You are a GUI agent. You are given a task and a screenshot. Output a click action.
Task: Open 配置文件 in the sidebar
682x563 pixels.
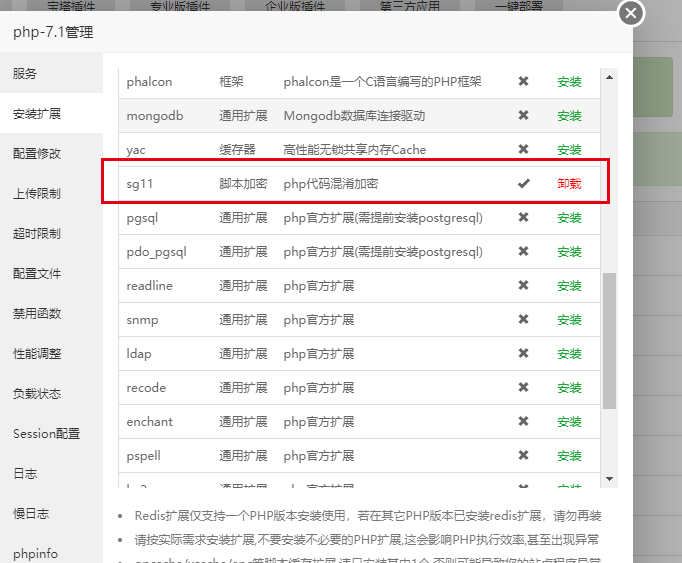pos(51,274)
